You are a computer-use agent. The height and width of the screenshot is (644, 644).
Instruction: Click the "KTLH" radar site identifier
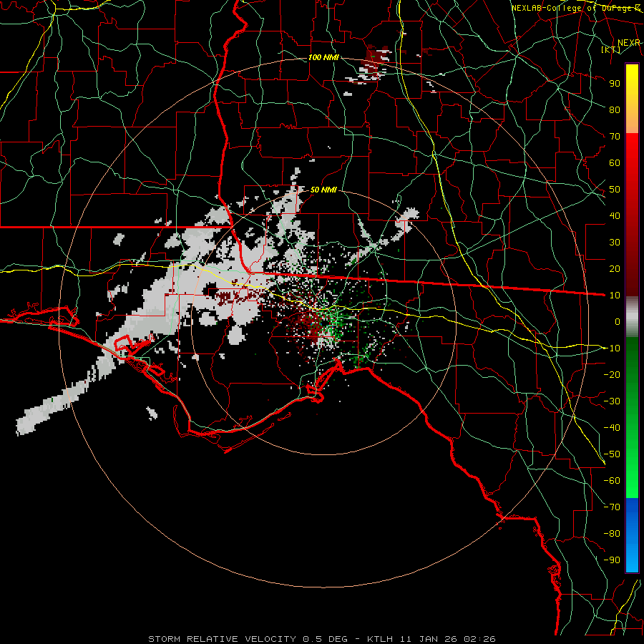click(x=380, y=639)
